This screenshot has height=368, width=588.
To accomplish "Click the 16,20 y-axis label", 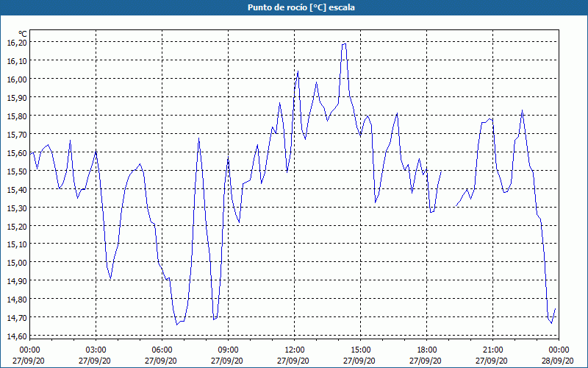I will (17, 43).
